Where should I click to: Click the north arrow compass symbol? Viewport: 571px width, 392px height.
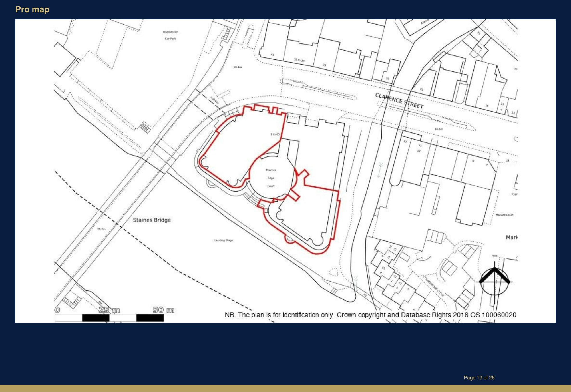click(x=494, y=281)
